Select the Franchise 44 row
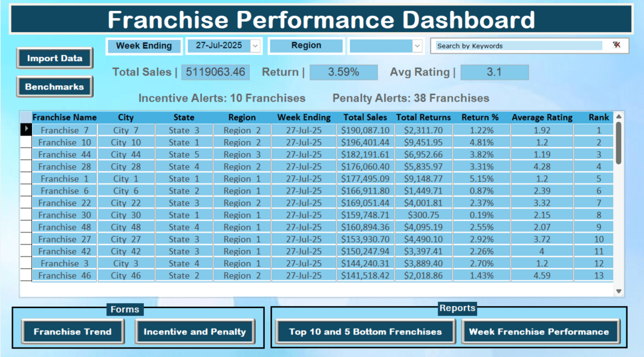This screenshot has width=644, height=357. (242, 154)
